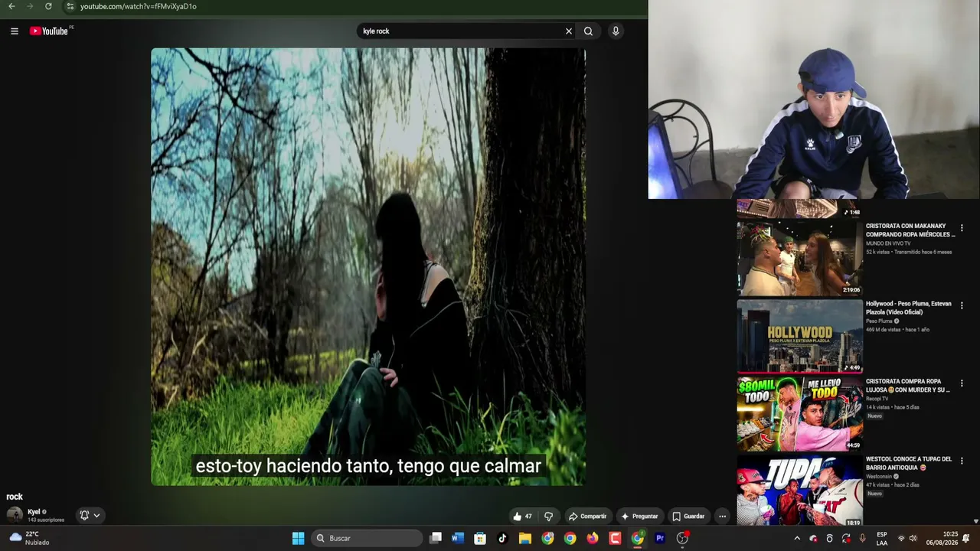The width and height of the screenshot is (980, 551).
Task: Open Firefox from the taskbar
Action: click(x=593, y=538)
